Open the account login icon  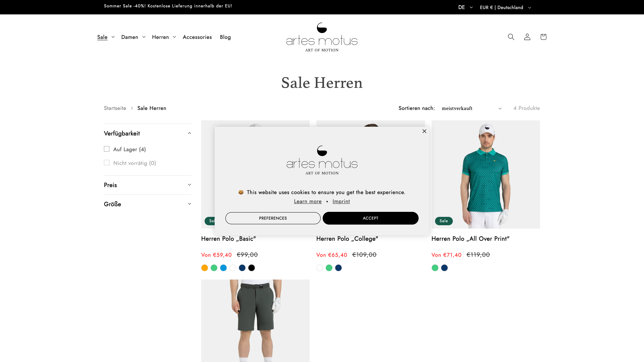[527, 37]
